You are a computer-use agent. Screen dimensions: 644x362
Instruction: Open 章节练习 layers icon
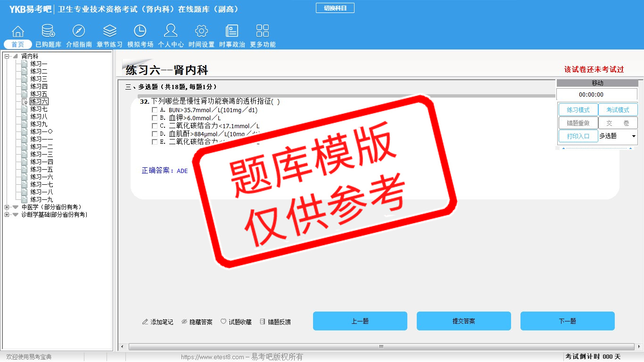pos(109,32)
